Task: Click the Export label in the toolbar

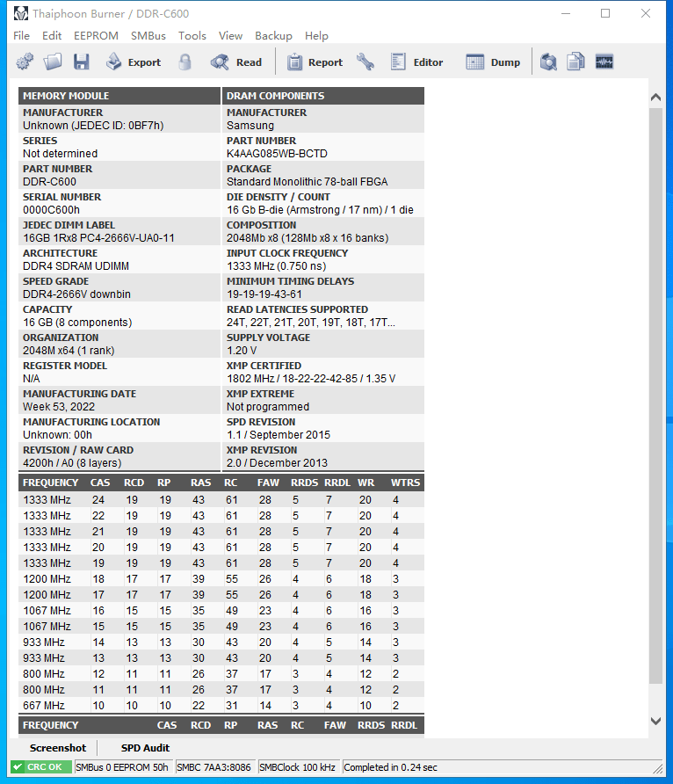Action: point(144,62)
